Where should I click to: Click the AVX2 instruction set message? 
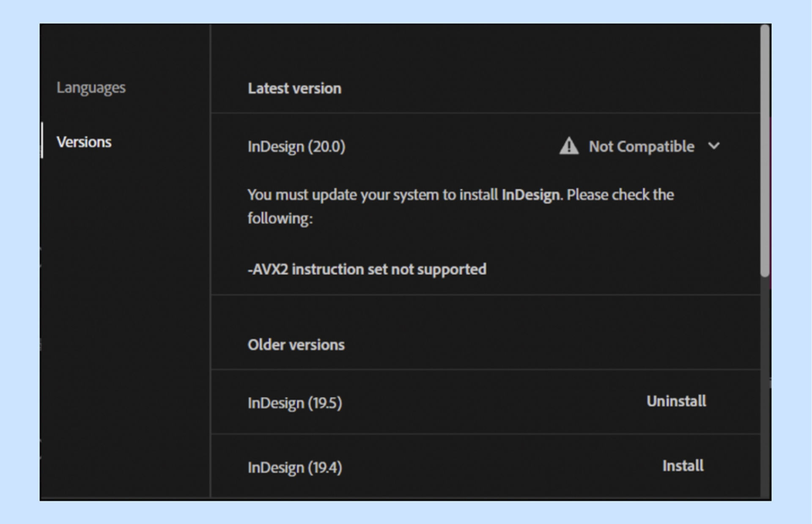click(x=367, y=269)
